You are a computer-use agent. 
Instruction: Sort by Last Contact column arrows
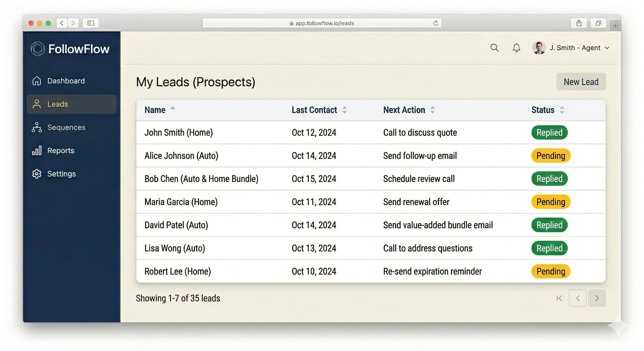point(344,110)
